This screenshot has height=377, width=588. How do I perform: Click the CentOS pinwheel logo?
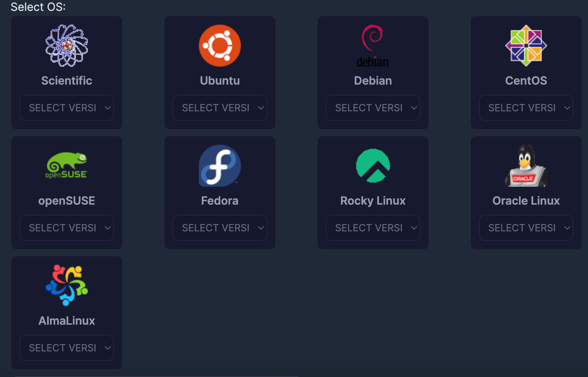(x=526, y=46)
